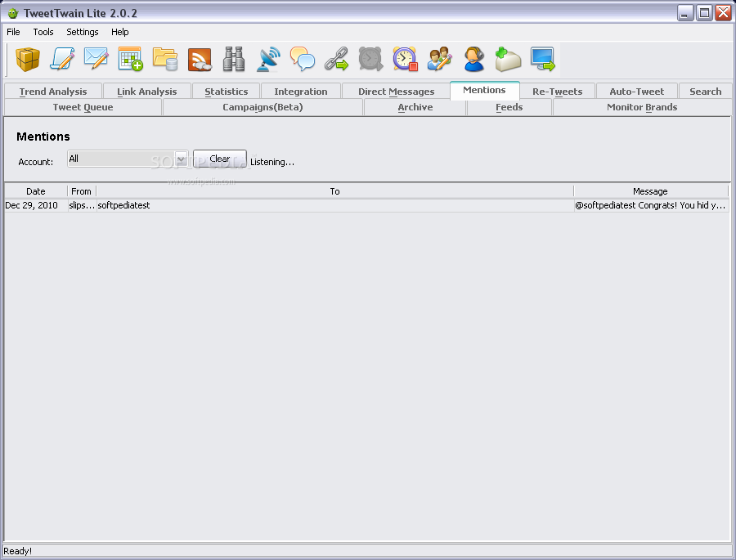Click the TweetTwain title bar app icon
The height and width of the screenshot is (560, 736).
point(13,13)
